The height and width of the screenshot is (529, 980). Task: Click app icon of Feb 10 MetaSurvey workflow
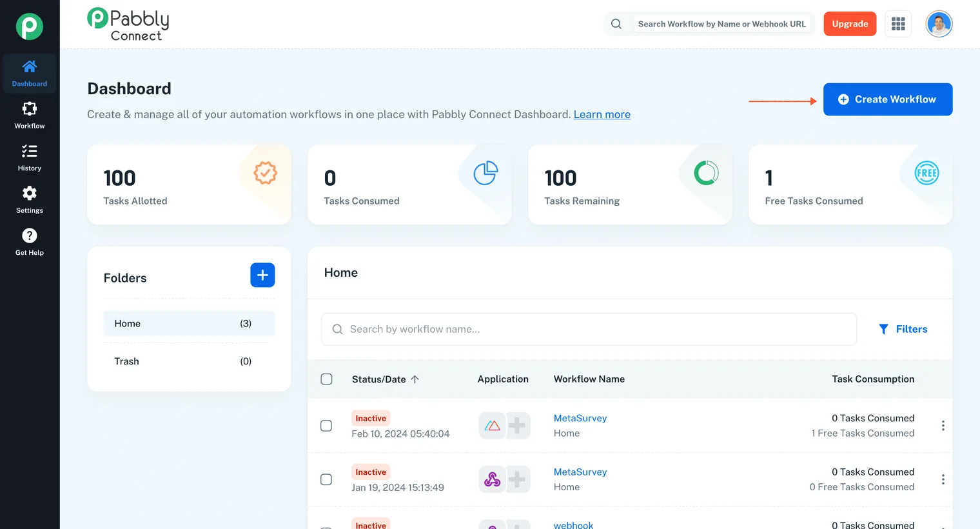[x=492, y=426]
